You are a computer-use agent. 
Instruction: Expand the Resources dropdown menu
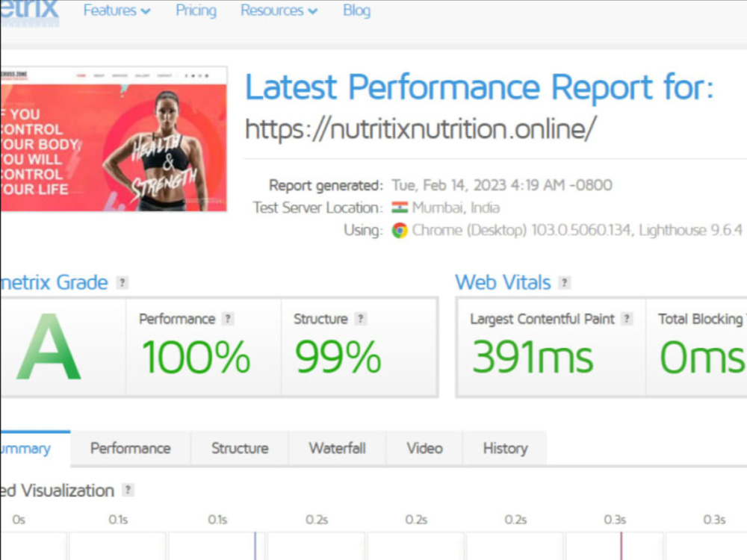(279, 10)
